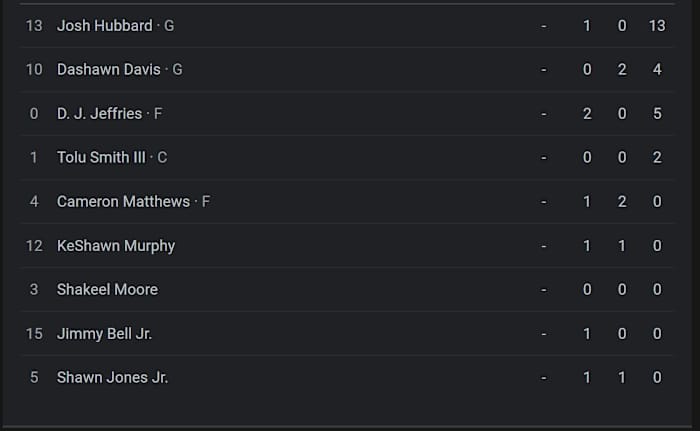Click D. J. Jeffries' last-column value 5
The height and width of the screenshot is (431, 700).
click(657, 113)
